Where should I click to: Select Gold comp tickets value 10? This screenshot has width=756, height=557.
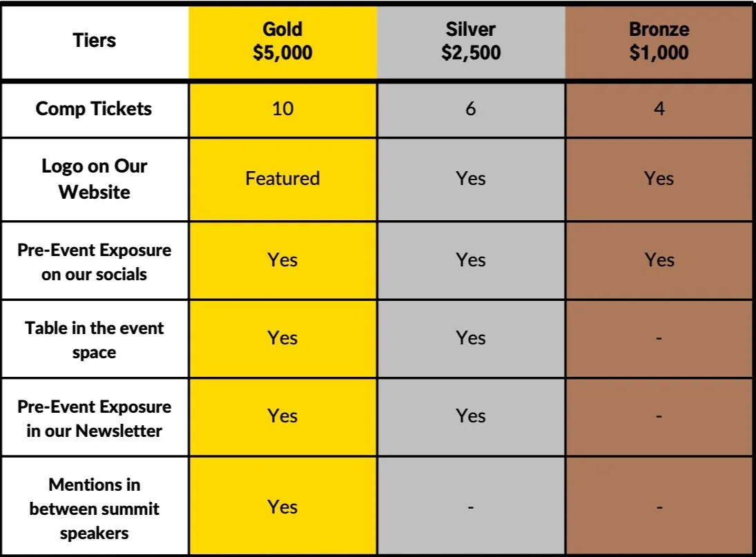click(x=282, y=109)
